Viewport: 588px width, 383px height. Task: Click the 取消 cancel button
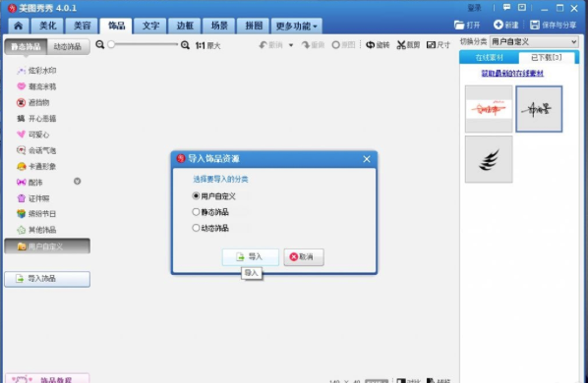click(x=304, y=257)
